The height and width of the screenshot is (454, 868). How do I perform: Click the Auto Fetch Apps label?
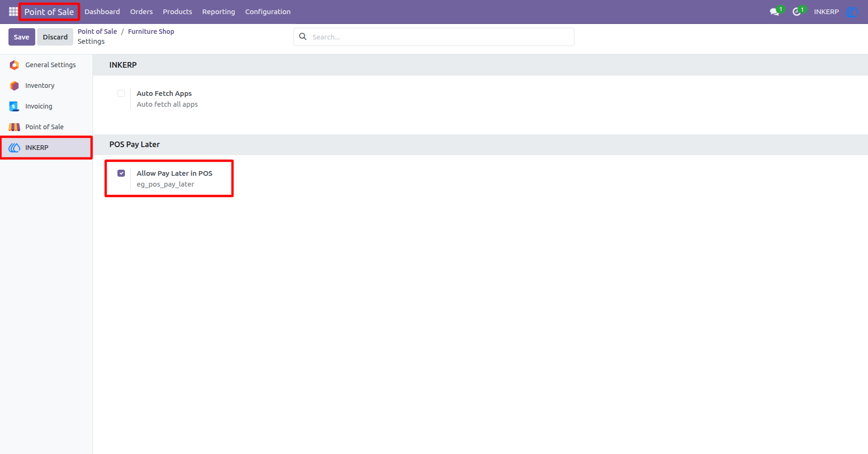pyautogui.click(x=164, y=94)
